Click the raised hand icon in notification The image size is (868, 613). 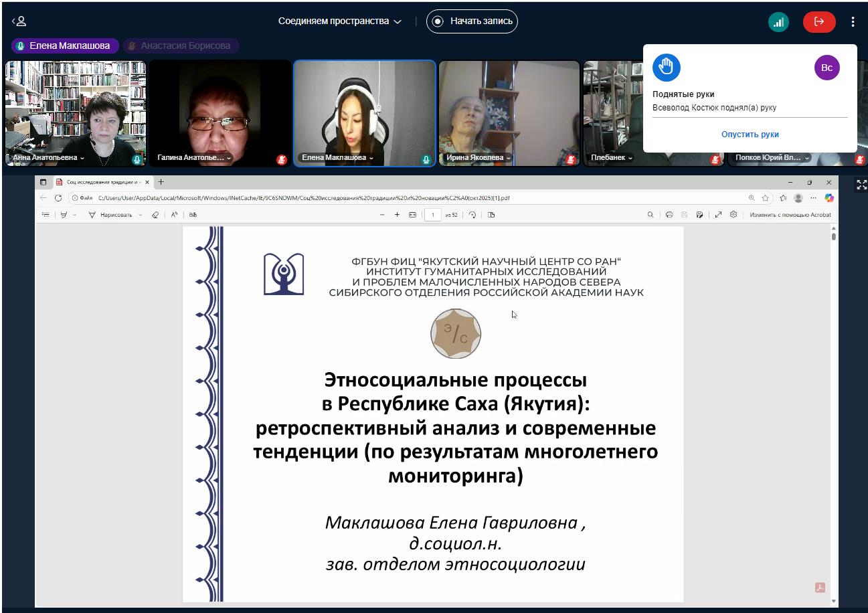pyautogui.click(x=666, y=68)
